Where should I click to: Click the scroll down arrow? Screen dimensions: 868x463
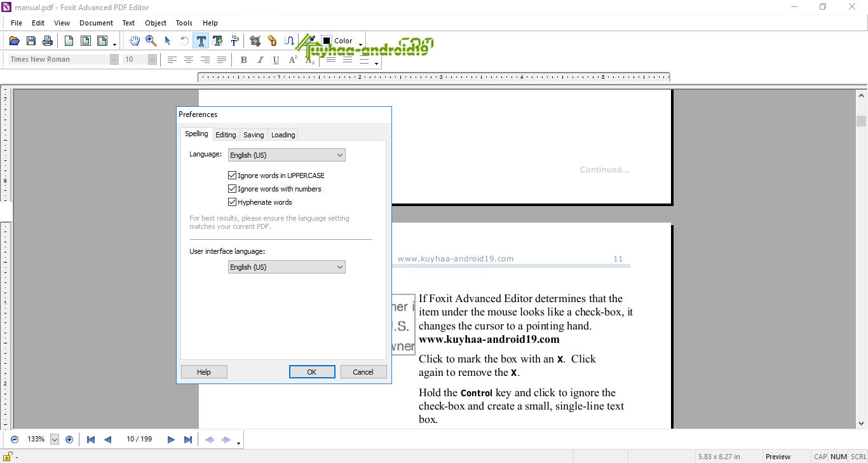[x=862, y=423]
